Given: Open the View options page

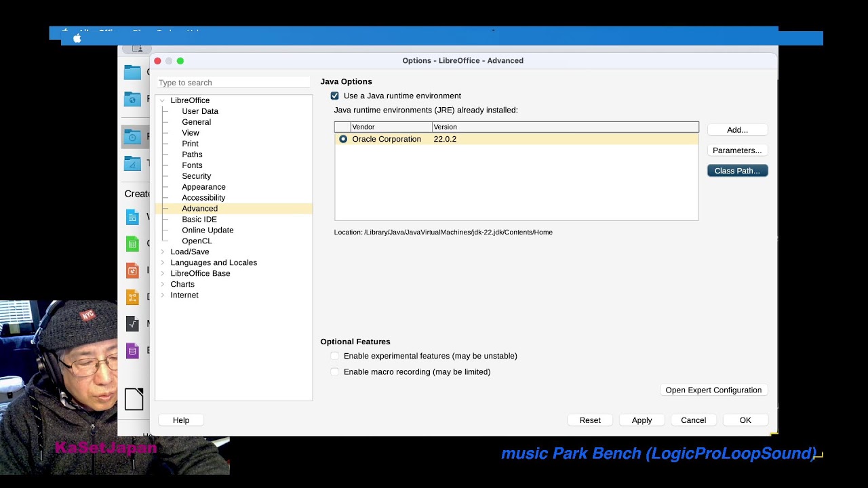Looking at the screenshot, I should click(x=191, y=133).
